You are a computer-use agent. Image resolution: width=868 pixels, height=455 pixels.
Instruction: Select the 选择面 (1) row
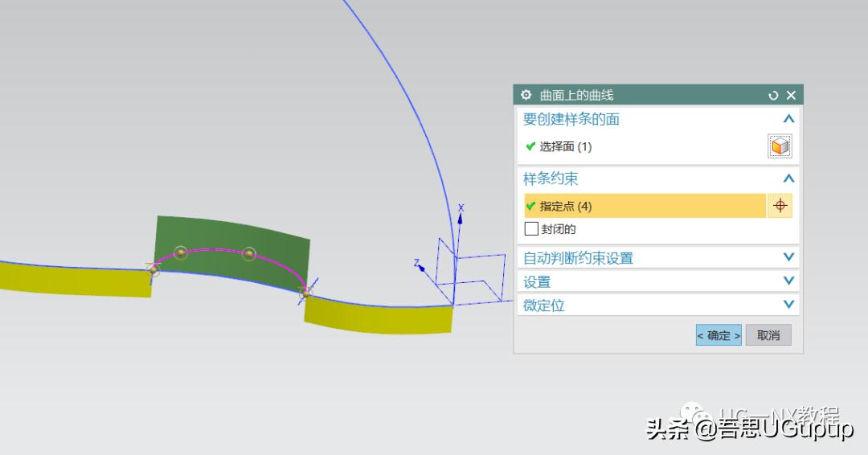[645, 146]
